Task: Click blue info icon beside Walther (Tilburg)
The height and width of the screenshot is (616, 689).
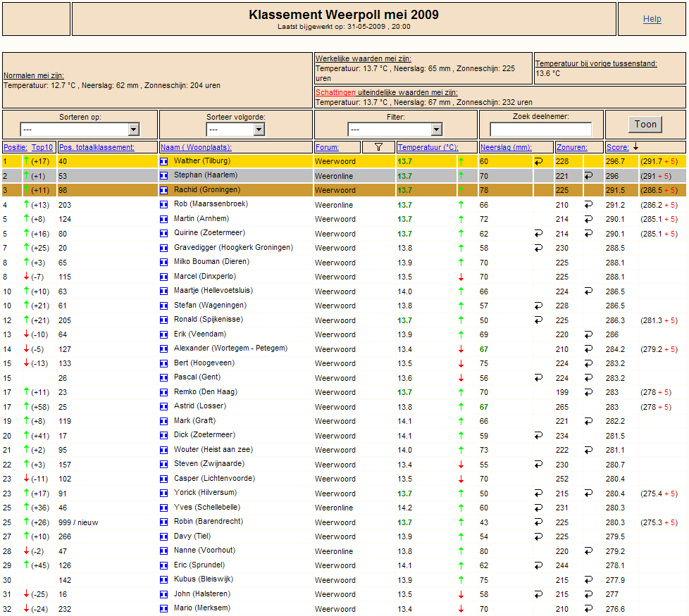Action: click(164, 162)
